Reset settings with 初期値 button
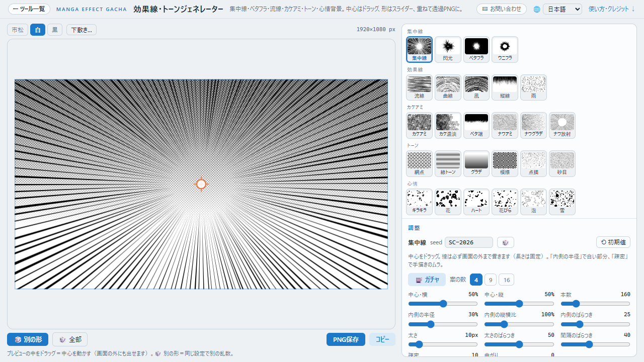 pos(613,242)
